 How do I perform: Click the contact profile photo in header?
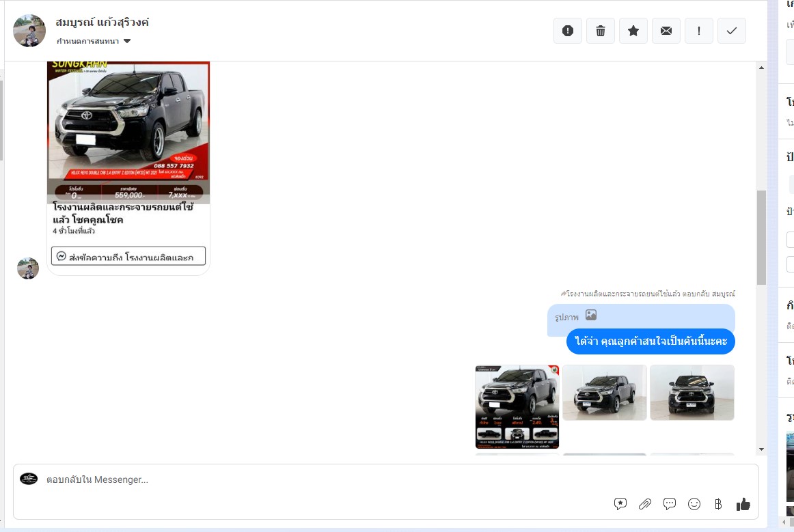pyautogui.click(x=29, y=30)
